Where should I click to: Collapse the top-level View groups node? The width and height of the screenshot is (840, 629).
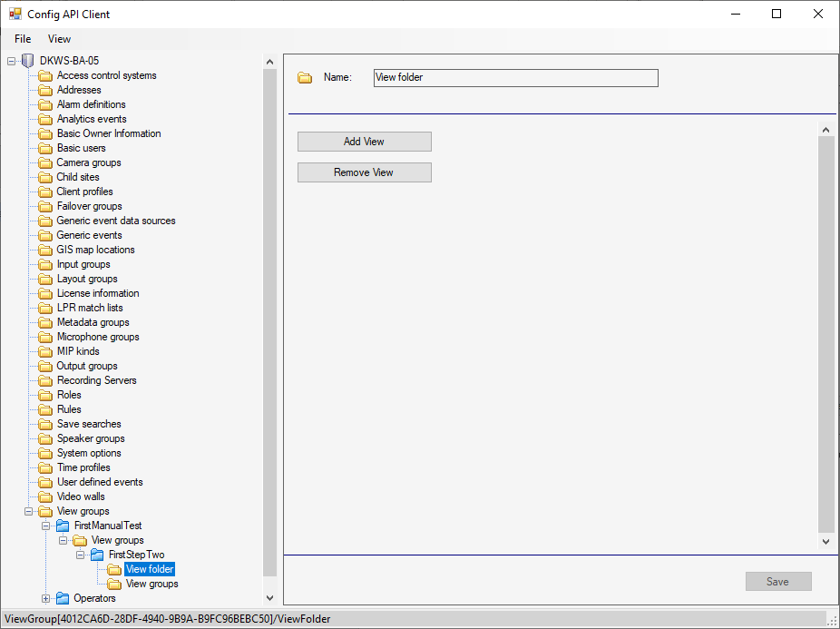(29, 511)
